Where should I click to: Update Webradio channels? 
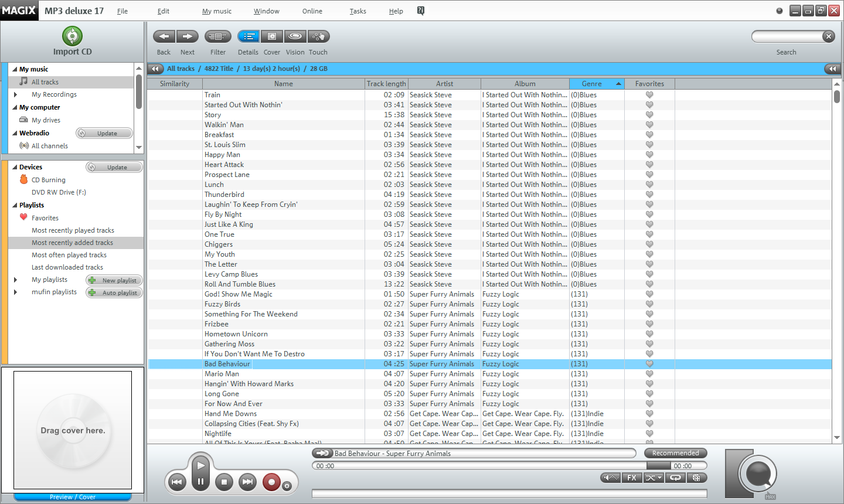tap(104, 133)
